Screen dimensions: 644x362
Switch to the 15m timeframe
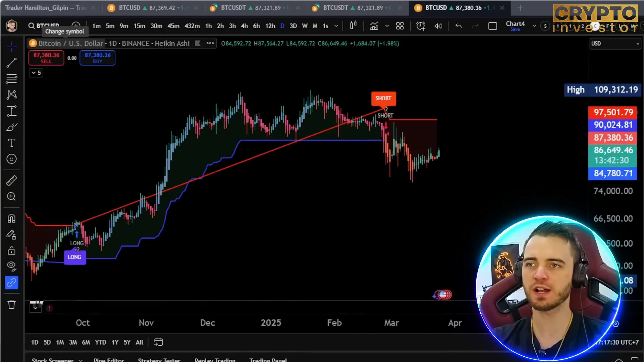click(x=139, y=26)
